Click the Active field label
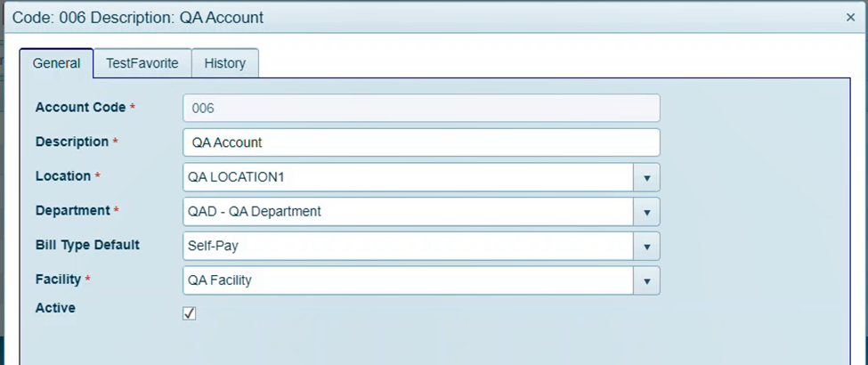868x365 pixels. pos(55,308)
